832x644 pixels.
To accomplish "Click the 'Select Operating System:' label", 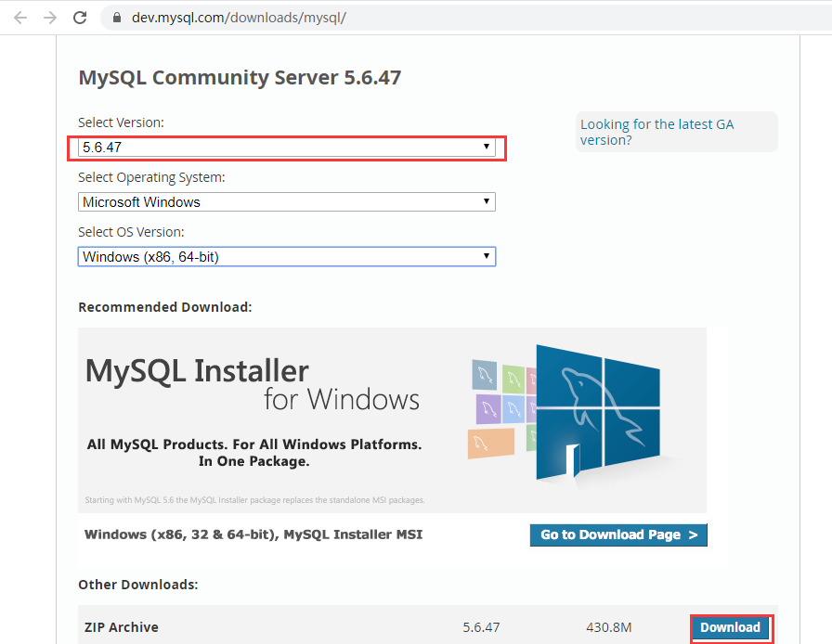I will [x=151, y=177].
